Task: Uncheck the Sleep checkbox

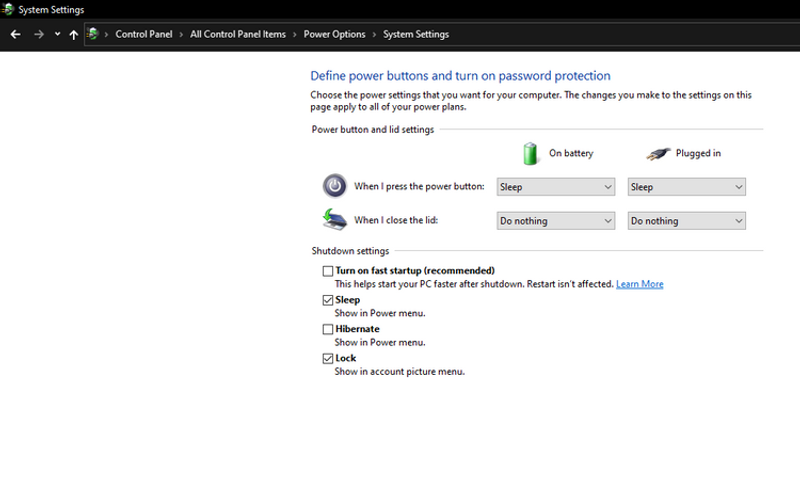Action: point(328,300)
